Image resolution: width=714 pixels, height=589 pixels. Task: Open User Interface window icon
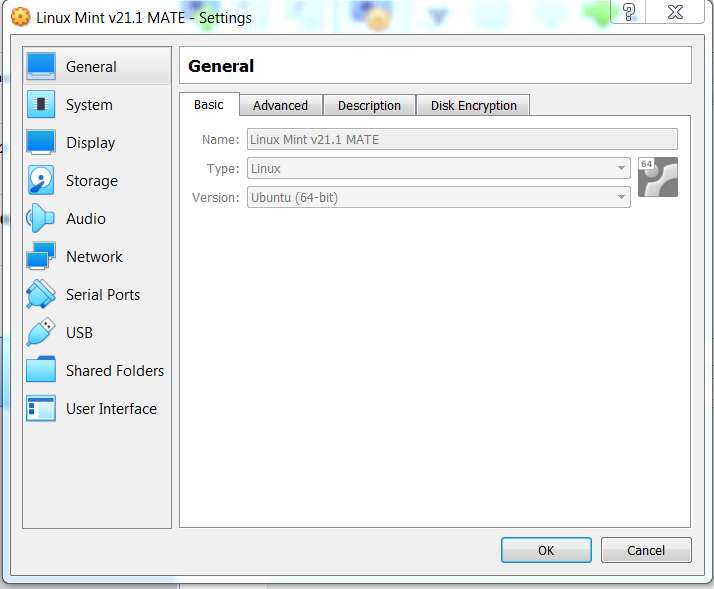(x=41, y=408)
